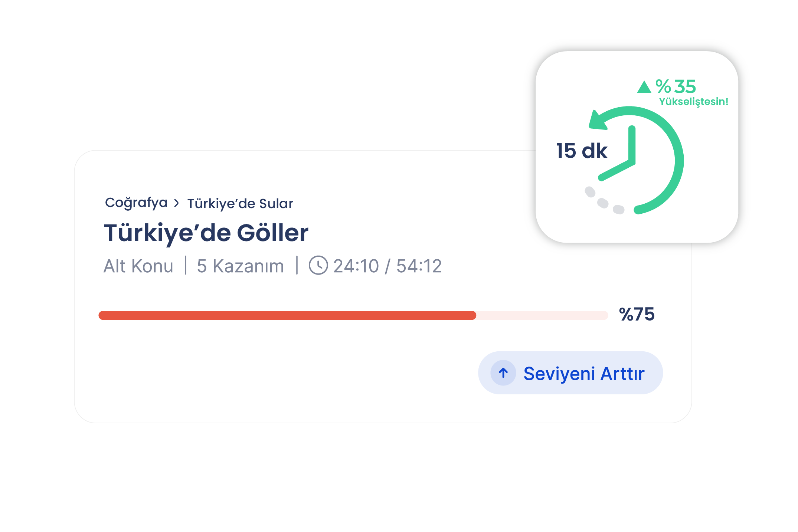Select the Türkiye'de Göller title
Viewport: 798px width, 532px height.
coord(206,233)
